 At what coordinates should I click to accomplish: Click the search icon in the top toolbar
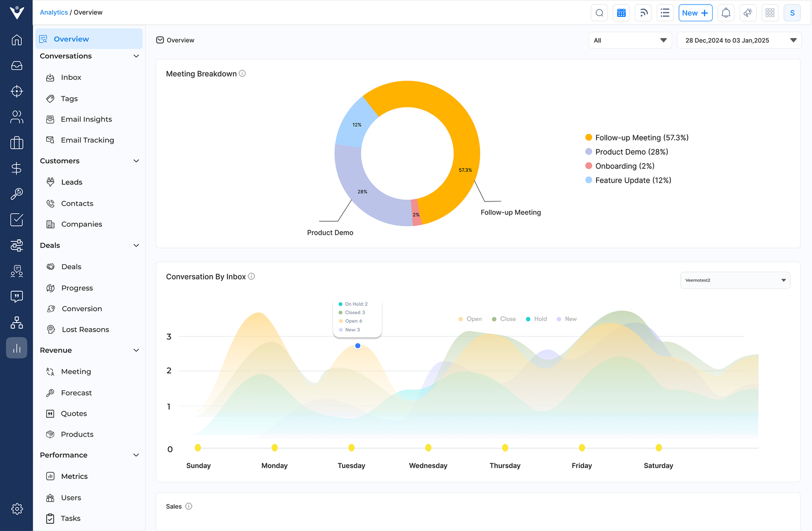point(599,13)
